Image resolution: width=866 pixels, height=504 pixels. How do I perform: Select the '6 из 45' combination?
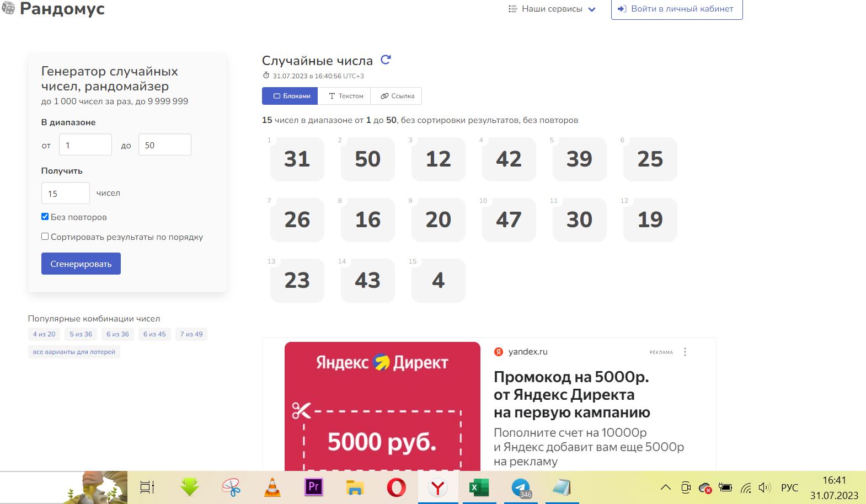154,334
